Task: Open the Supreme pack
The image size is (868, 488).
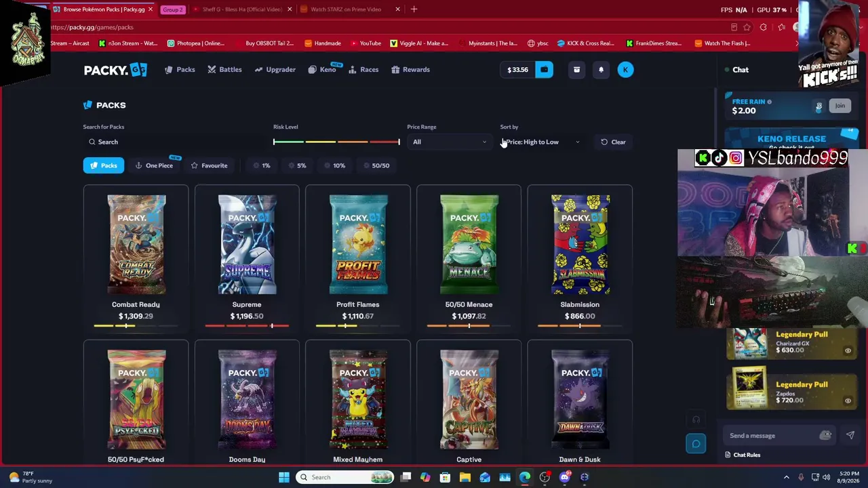Action: 247,258
